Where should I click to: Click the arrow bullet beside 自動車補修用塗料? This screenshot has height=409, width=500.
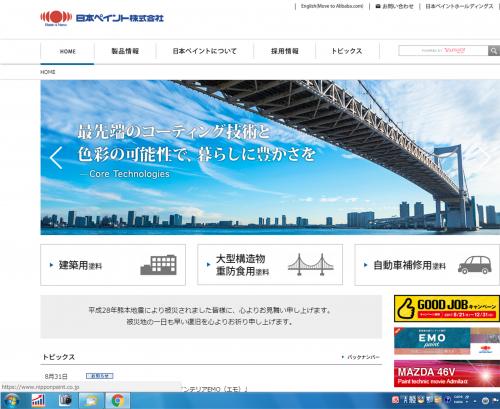[x=365, y=265]
